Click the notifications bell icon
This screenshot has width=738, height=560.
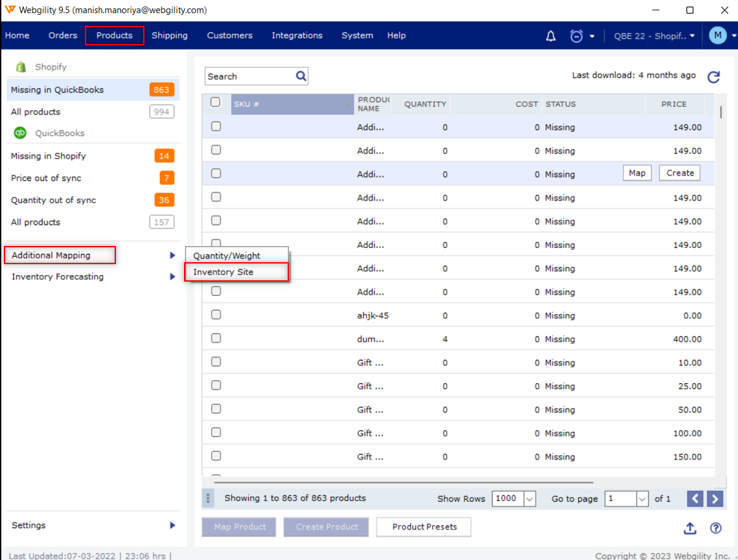[551, 36]
